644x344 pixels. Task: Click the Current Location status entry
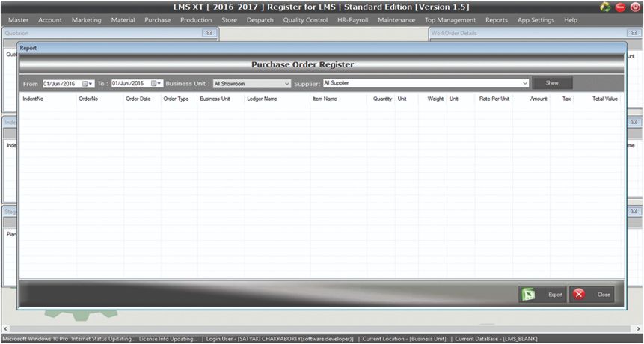(404, 339)
